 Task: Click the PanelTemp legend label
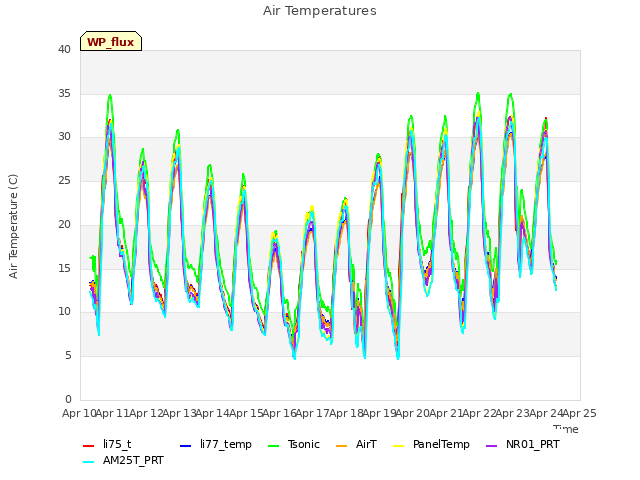pyautogui.click(x=441, y=444)
